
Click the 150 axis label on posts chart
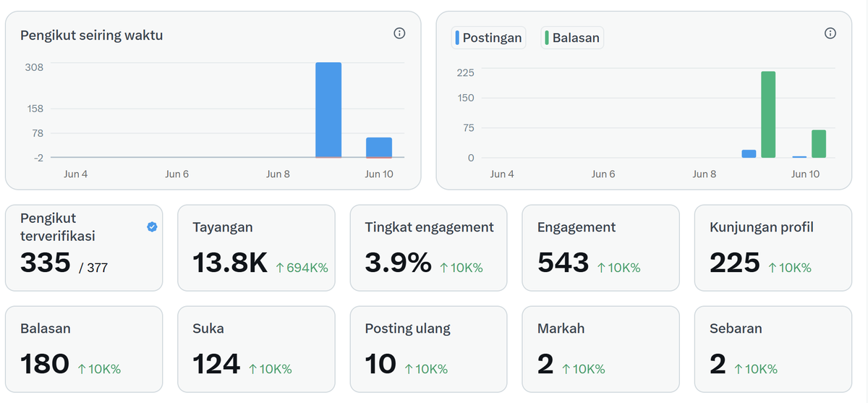tap(465, 98)
